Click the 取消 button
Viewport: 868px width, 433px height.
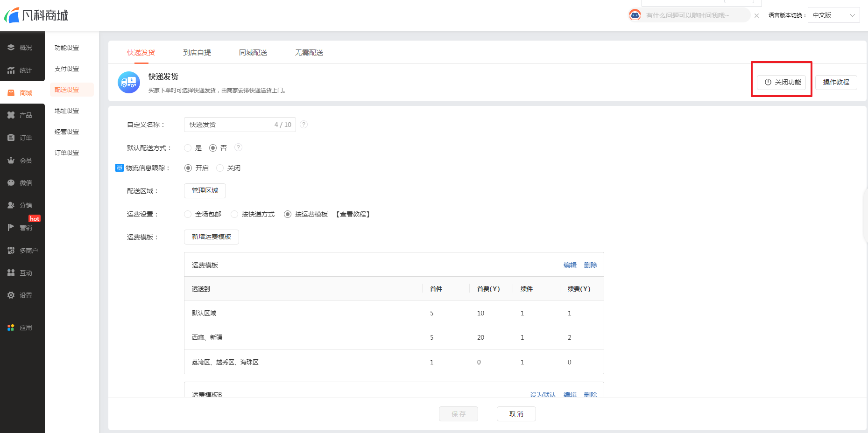point(516,414)
